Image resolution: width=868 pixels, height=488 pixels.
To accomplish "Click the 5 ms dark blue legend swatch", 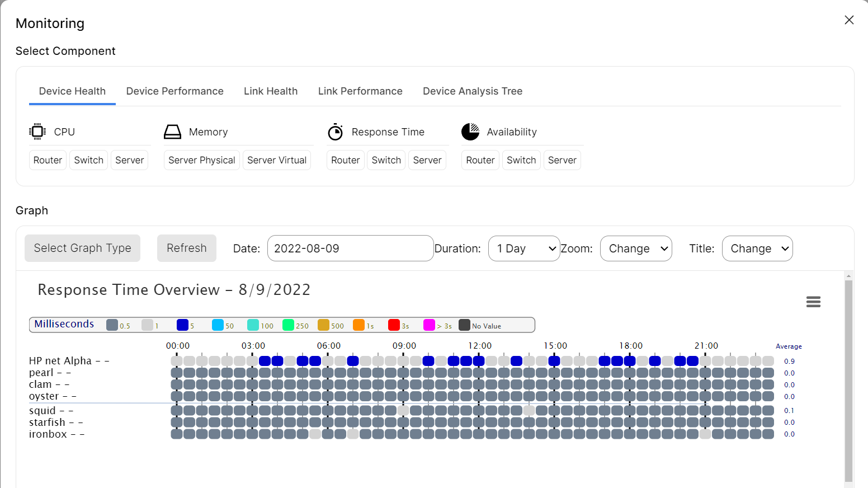I will click(x=182, y=325).
